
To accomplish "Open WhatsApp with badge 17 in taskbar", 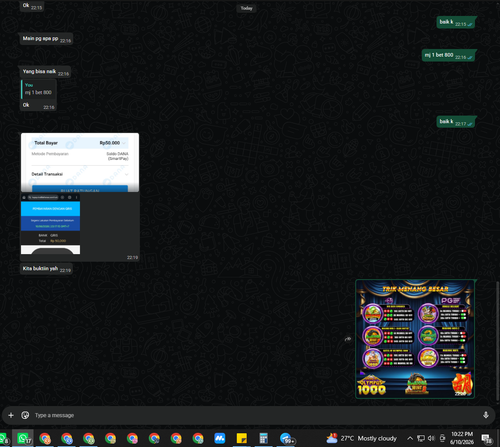I will click(23, 438).
